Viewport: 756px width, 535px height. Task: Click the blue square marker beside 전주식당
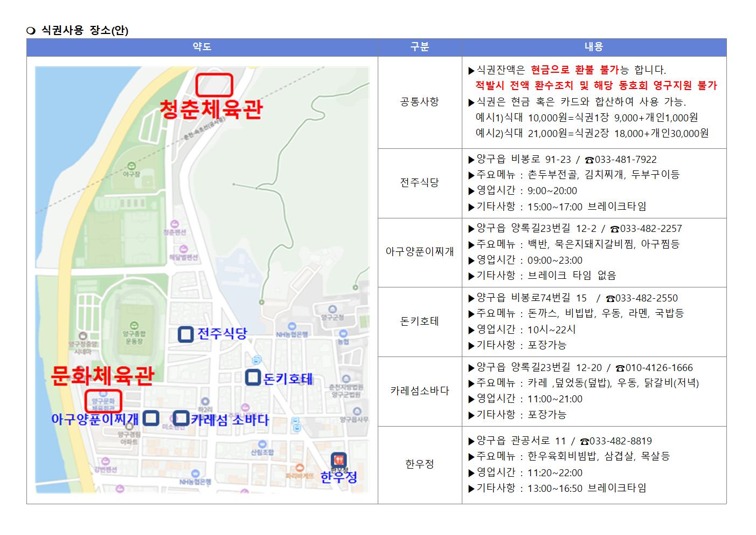click(185, 334)
